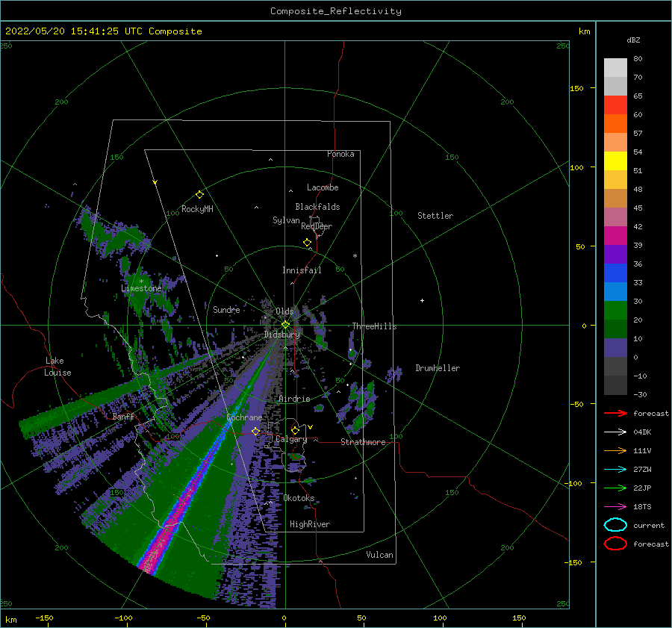Click the RedDeer city label
Viewport: 672px width, 628px height.
click(317, 226)
